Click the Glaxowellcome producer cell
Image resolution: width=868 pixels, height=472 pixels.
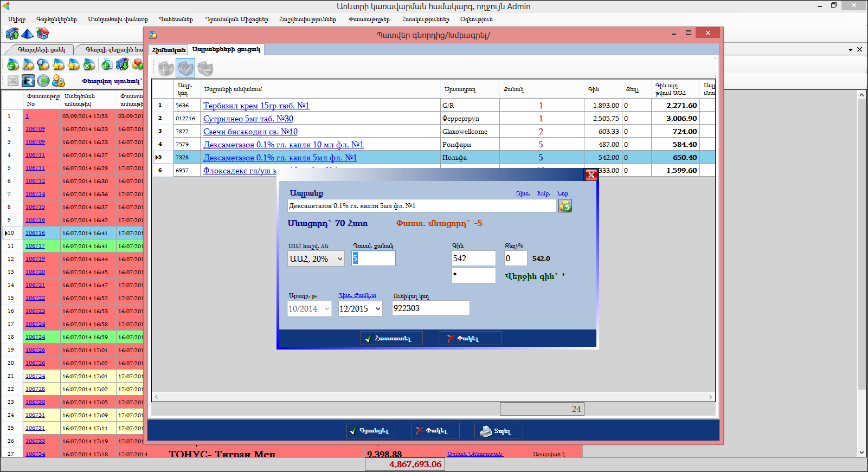[470, 132]
